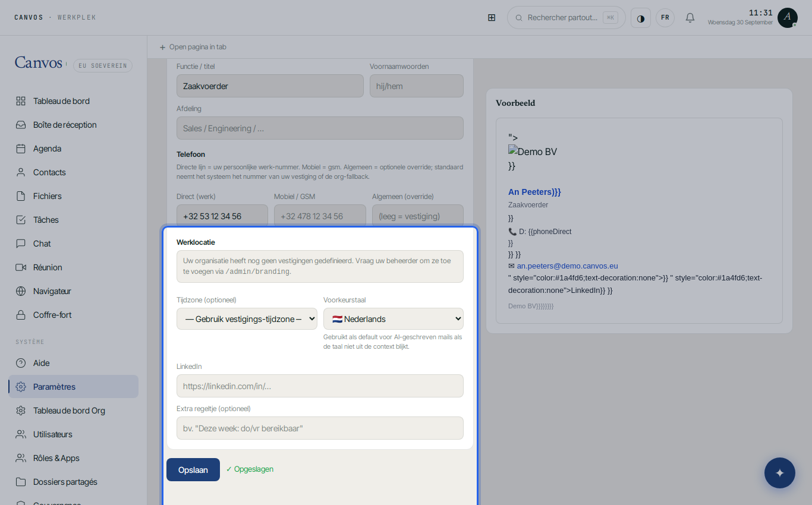Click the Agenda calendar icon
This screenshot has width=812, height=505.
click(x=21, y=149)
